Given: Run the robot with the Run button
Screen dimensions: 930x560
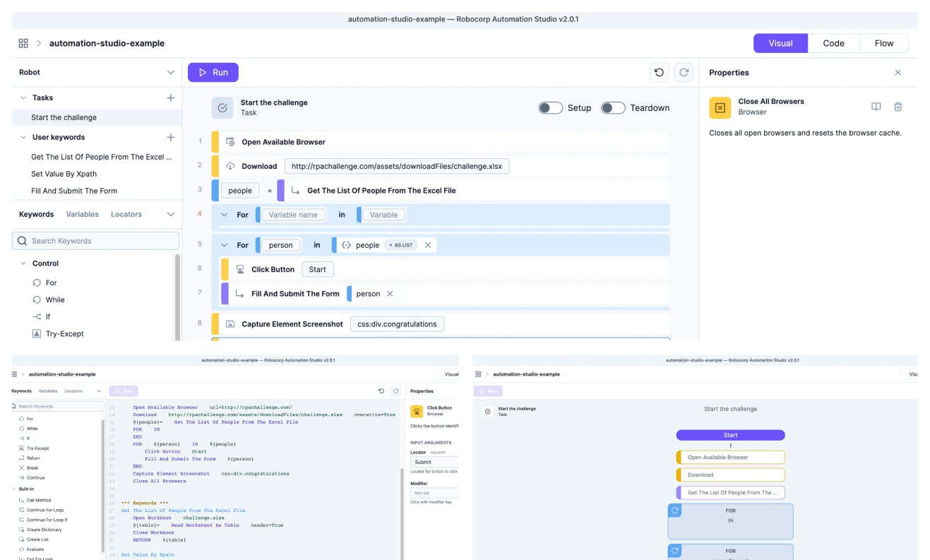Looking at the screenshot, I should point(213,72).
